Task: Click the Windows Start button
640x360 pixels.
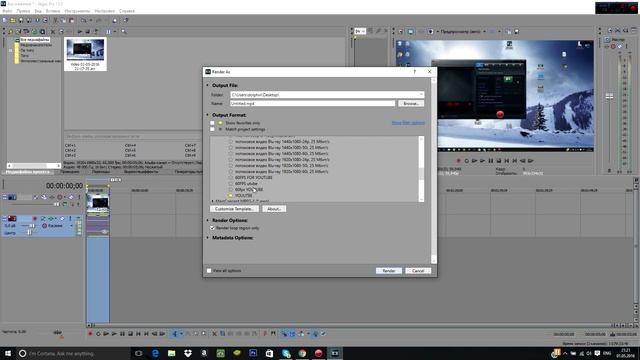Action: 7,353
